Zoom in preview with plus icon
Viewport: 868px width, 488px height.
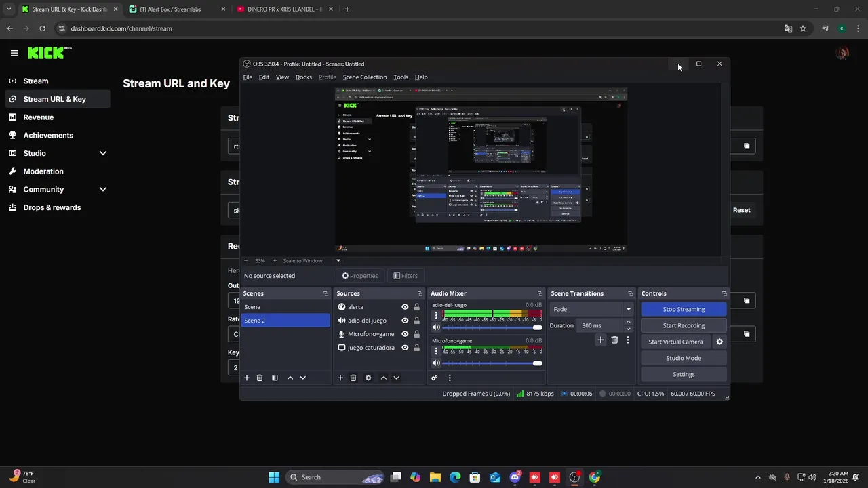pyautogui.click(x=275, y=260)
